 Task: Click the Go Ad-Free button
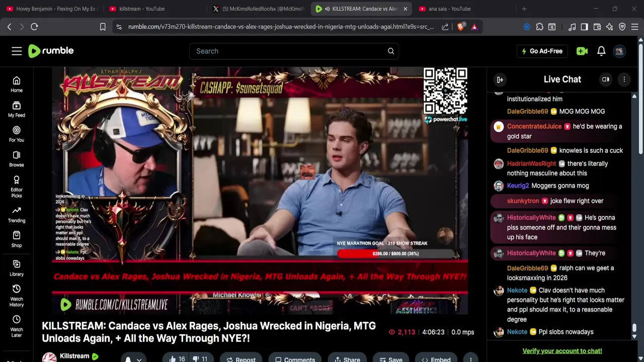click(x=542, y=51)
